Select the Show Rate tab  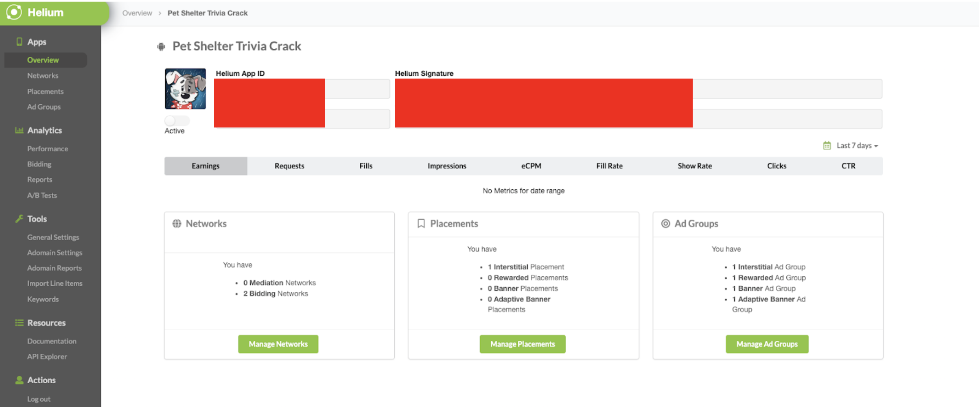point(695,166)
